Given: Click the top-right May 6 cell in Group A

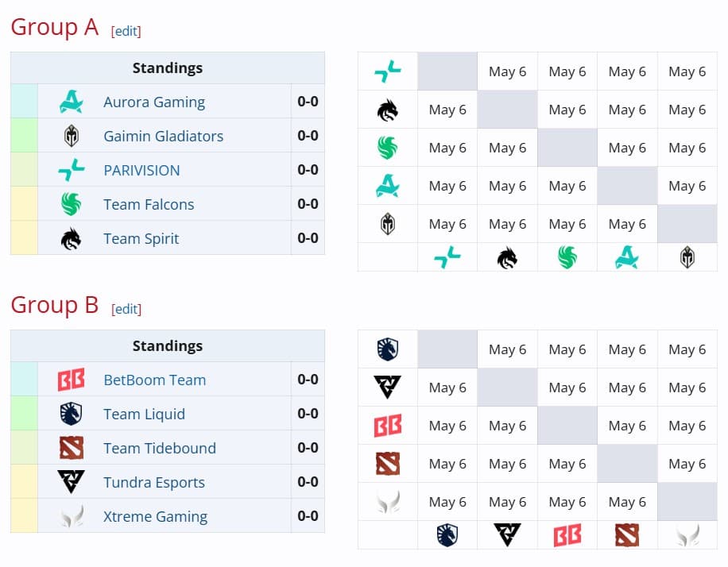Looking at the screenshot, I should pos(687,71).
